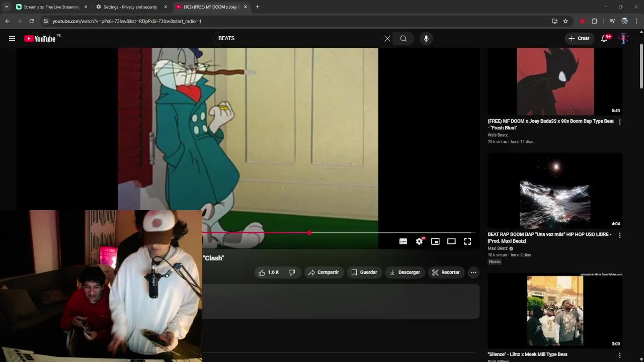
Task: Close the YouTube MF DOOM tab
Action: [x=246, y=7]
